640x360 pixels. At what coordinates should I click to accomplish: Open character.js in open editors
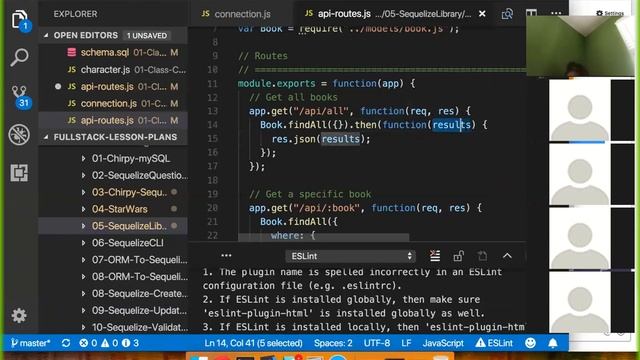click(113, 69)
